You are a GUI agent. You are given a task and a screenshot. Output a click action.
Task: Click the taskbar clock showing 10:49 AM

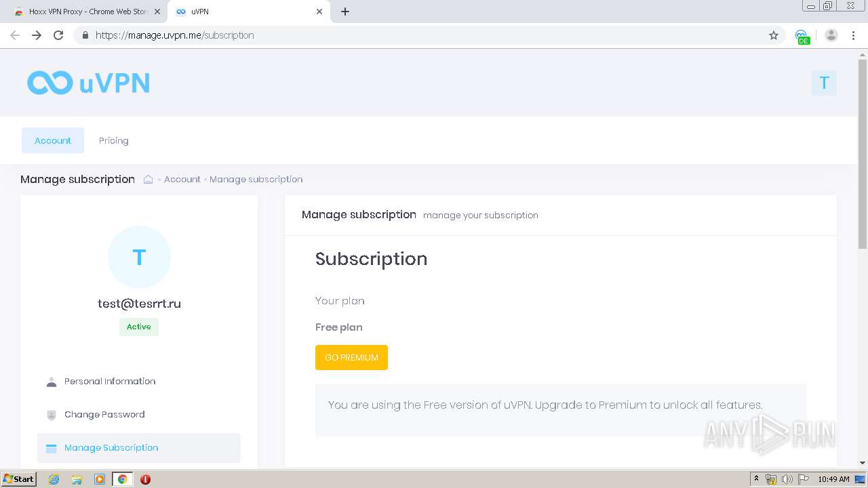click(833, 479)
